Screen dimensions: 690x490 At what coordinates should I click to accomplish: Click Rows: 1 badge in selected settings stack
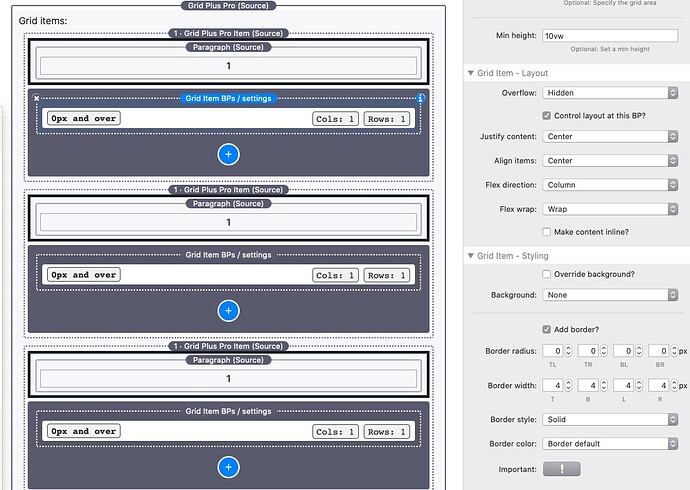tap(387, 119)
